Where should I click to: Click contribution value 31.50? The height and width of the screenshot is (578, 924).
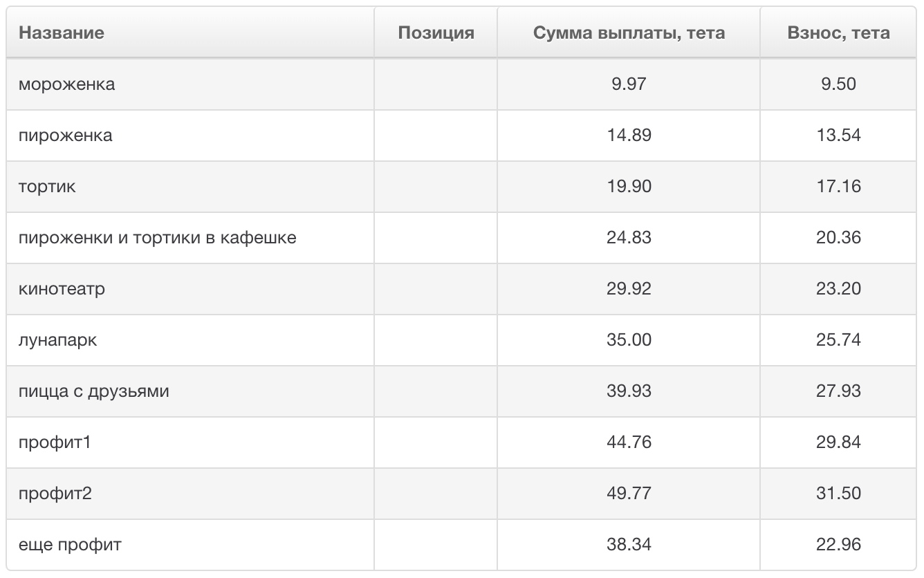838,494
